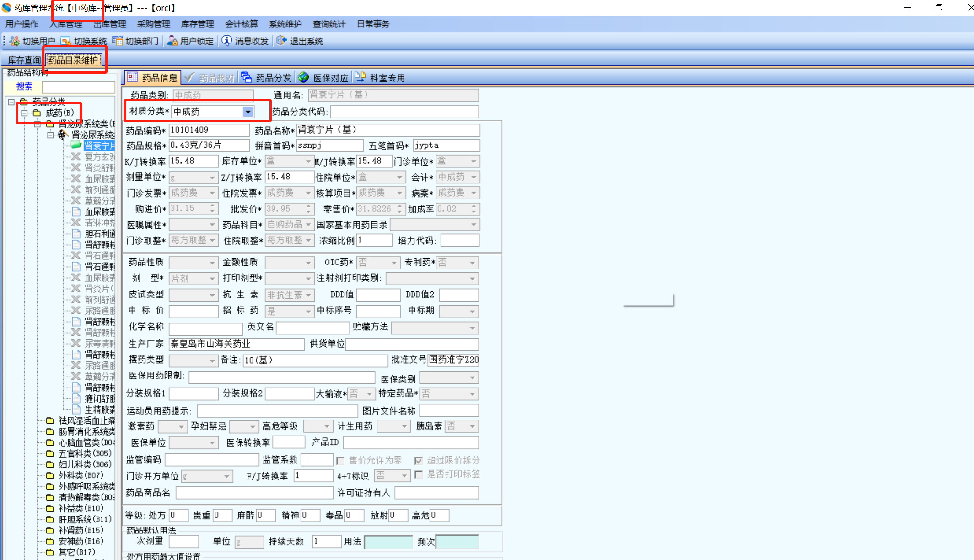This screenshot has height=560, width=974.
Task: Open the 材质分类 dropdown arrow
Action: (x=248, y=112)
